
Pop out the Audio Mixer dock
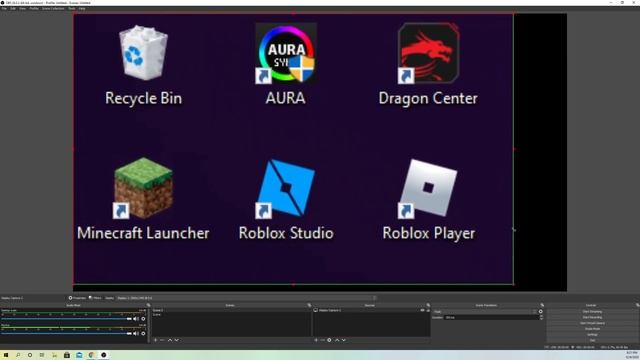(148, 305)
